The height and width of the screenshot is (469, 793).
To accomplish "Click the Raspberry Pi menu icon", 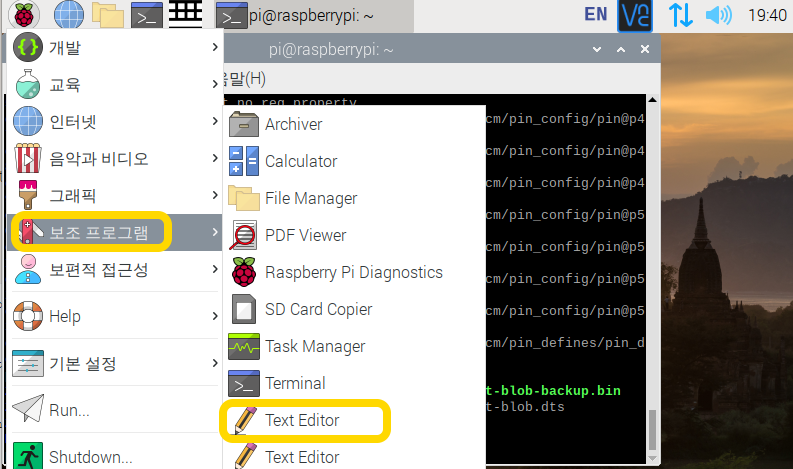I will 24,15.
